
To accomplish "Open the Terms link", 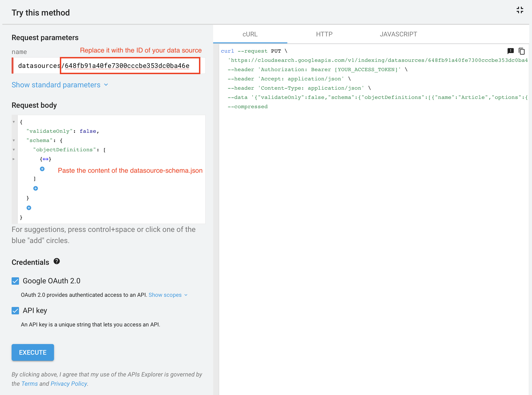I will [x=29, y=383].
